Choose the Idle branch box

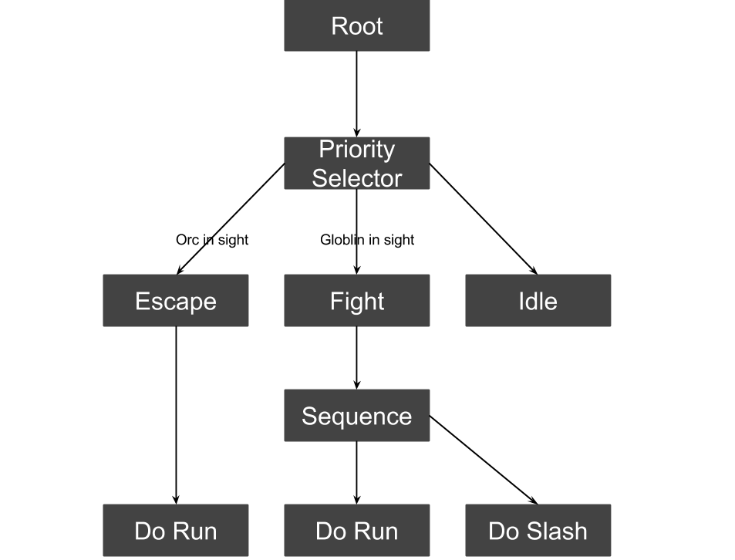[x=538, y=300]
